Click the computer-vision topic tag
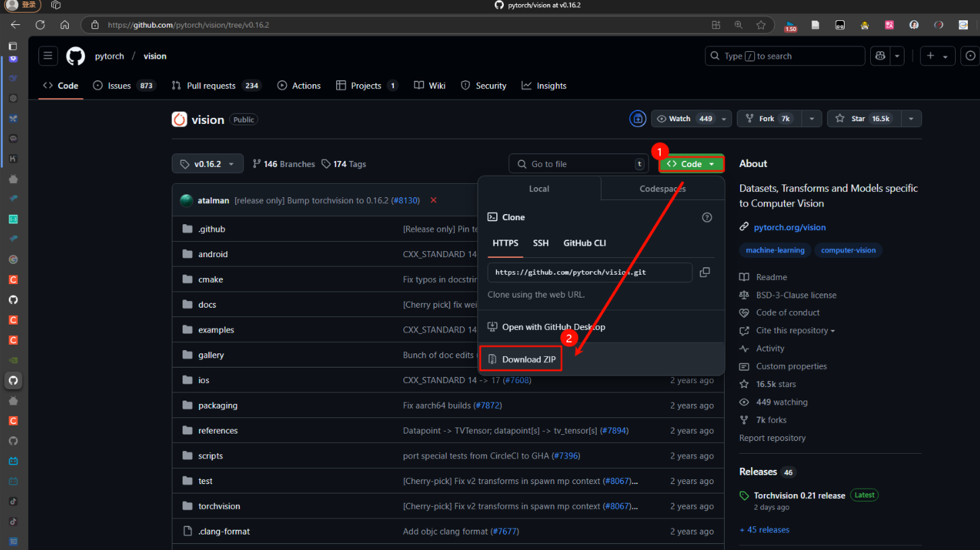 coord(848,250)
